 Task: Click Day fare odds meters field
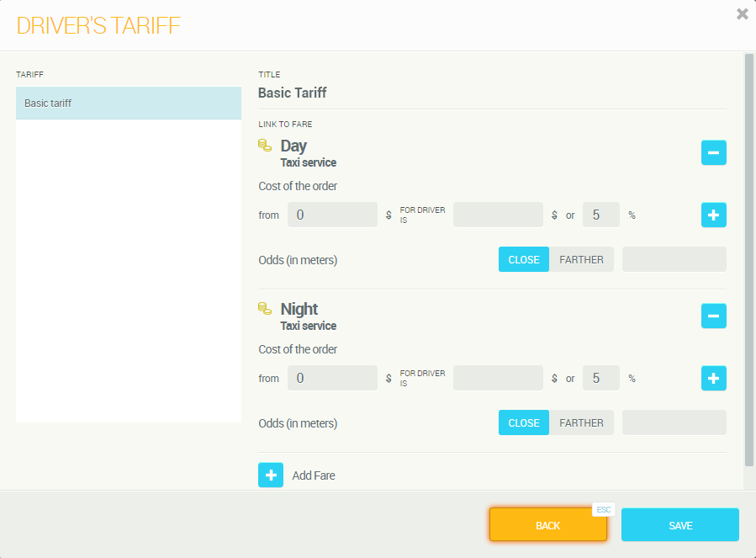point(674,260)
